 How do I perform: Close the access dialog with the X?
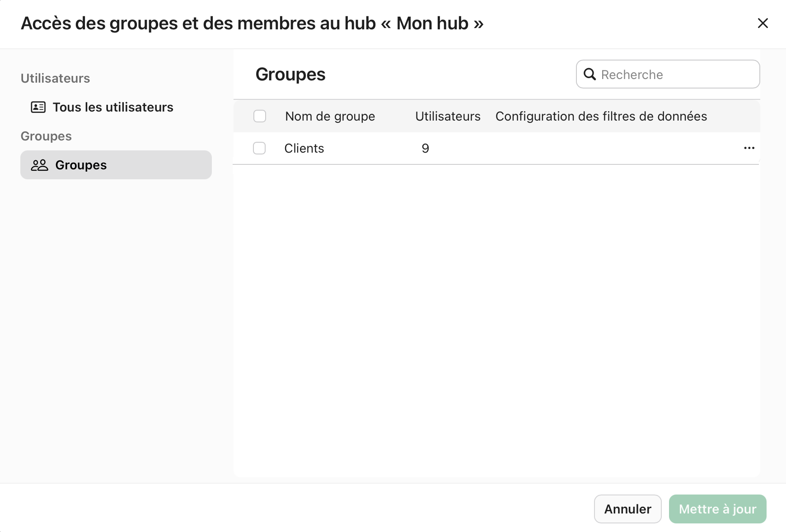coord(763,23)
